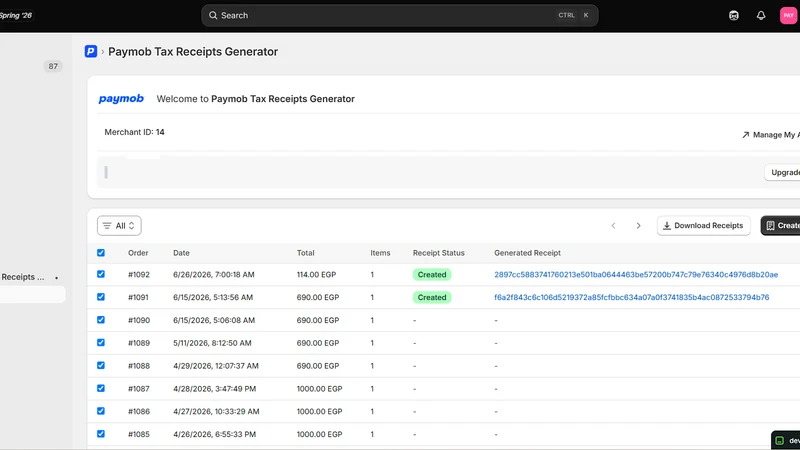
Task: Open the sidekick assistant icon in top bar
Action: pos(734,15)
